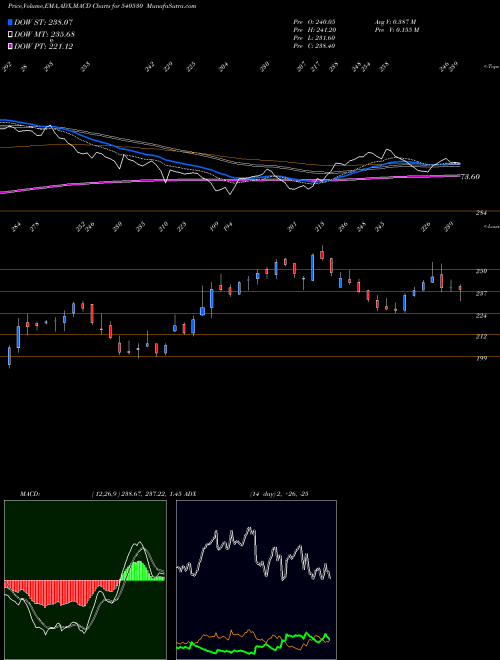Click the 237 price axis label
This screenshot has width=500, height=660.
coord(481,293)
